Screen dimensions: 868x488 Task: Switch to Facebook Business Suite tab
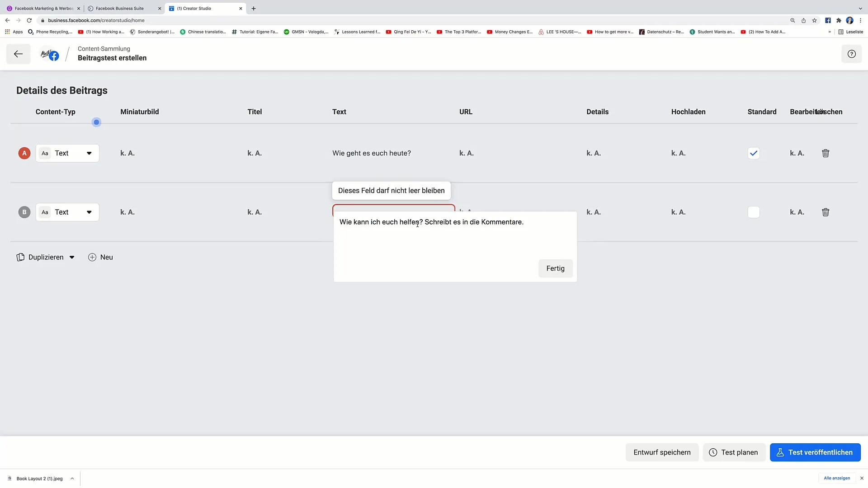(x=119, y=8)
